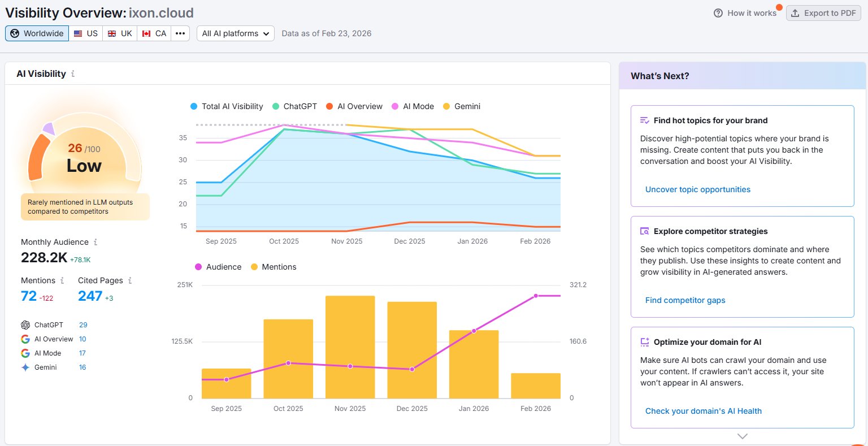Switch to Worldwide region tab
The height and width of the screenshot is (446, 868).
[37, 33]
